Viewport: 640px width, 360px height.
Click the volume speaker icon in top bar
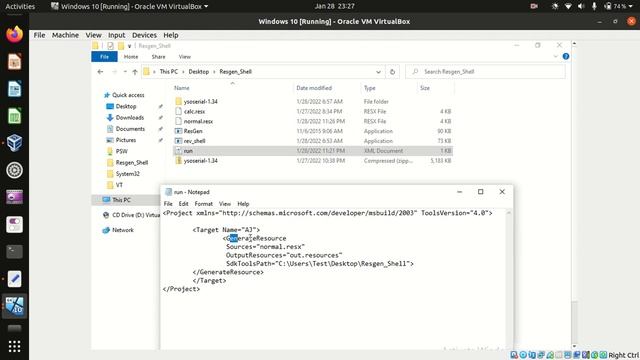[x=581, y=6]
